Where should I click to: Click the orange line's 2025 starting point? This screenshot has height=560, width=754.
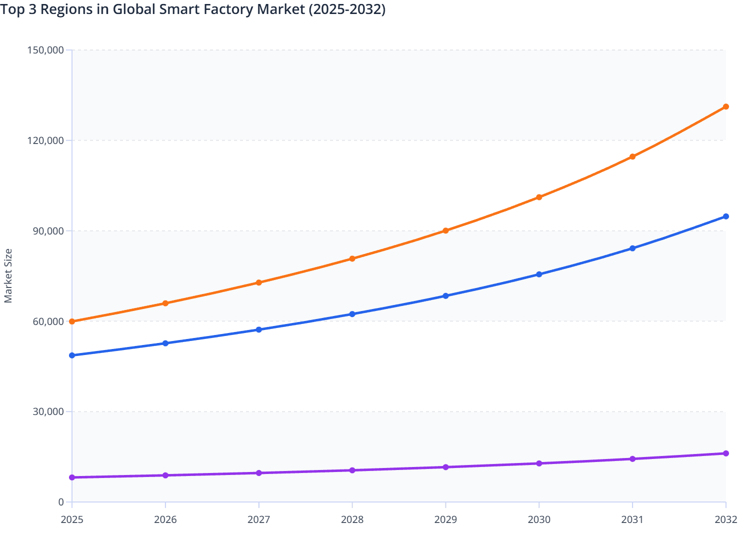pos(71,320)
